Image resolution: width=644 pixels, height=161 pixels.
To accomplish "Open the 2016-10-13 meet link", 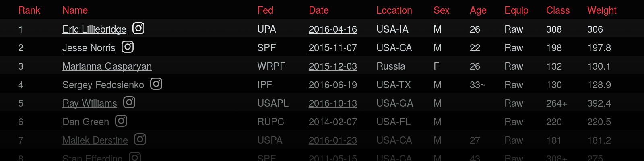I will [x=333, y=103].
